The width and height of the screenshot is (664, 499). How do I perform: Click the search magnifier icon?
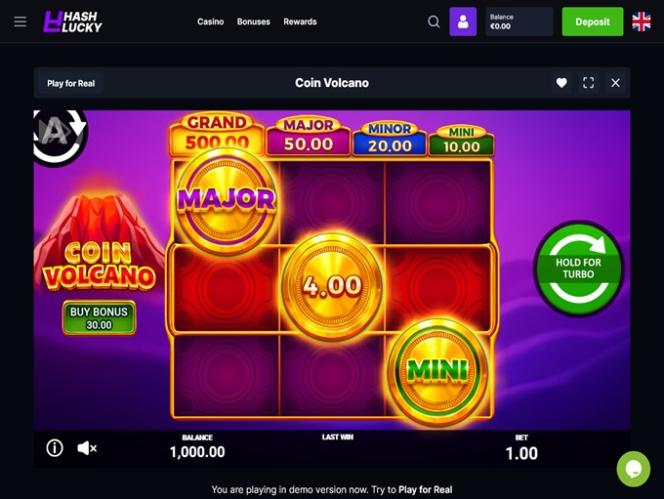[x=434, y=22]
